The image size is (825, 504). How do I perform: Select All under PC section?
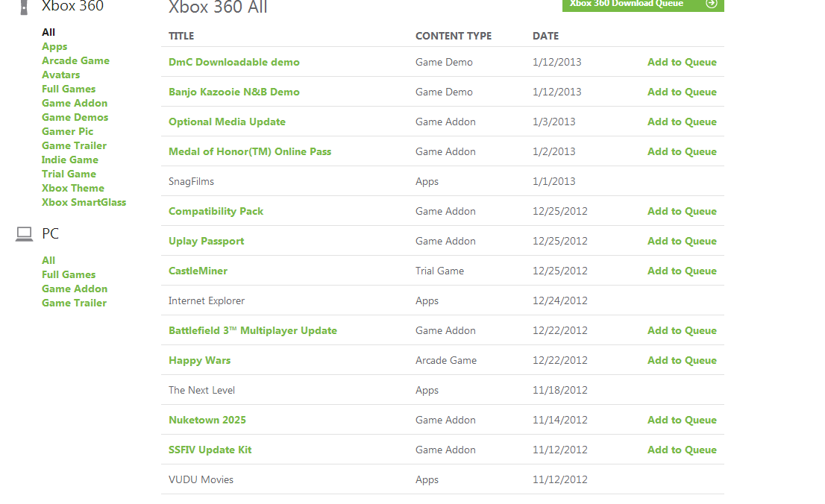tap(48, 260)
